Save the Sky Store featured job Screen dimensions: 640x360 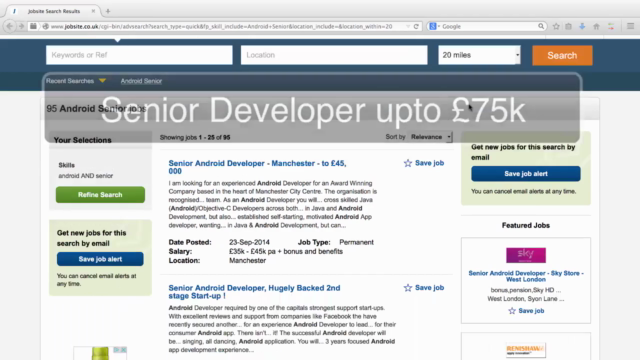(x=531, y=311)
